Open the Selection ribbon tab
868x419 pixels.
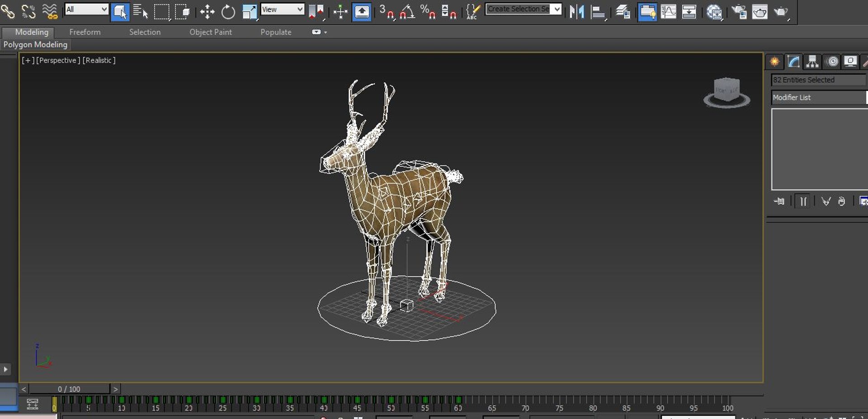coord(145,32)
